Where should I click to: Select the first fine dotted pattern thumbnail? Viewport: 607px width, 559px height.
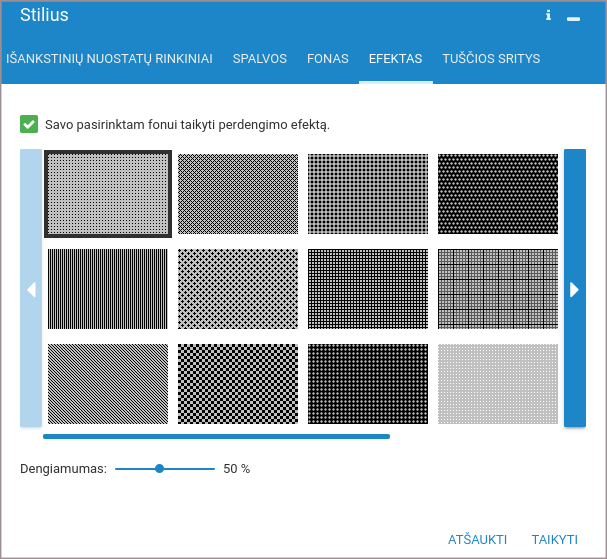[x=108, y=194]
